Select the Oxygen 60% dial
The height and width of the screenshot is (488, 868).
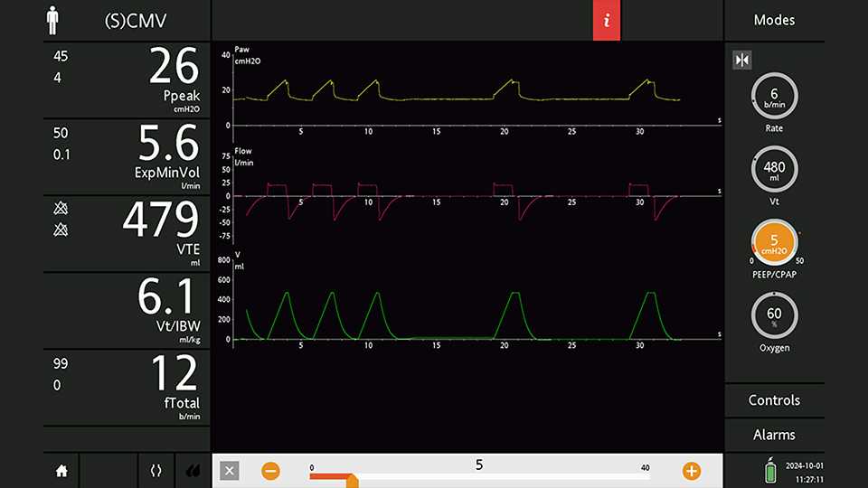(774, 316)
